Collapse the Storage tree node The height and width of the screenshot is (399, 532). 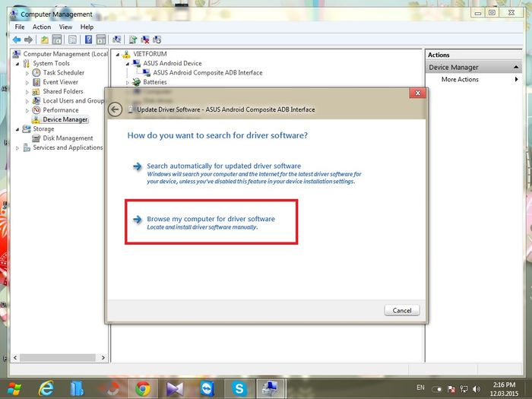tap(17, 129)
